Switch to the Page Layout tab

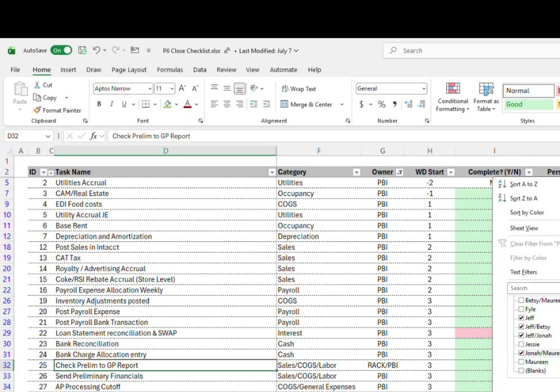click(129, 70)
